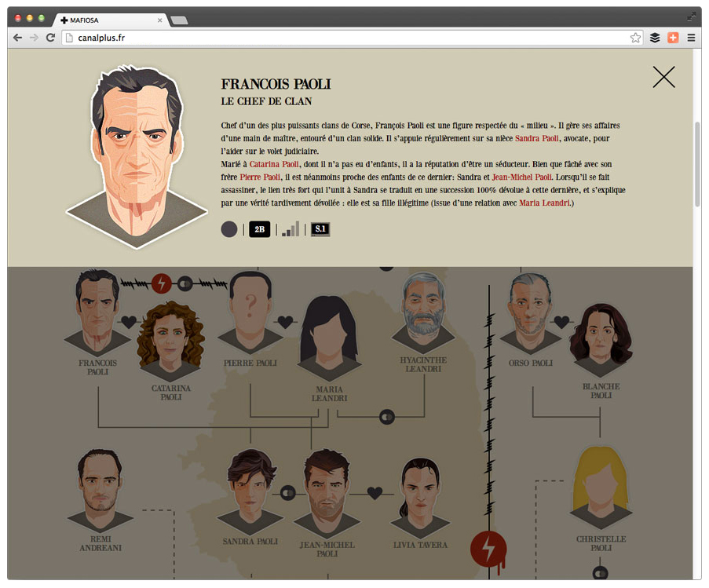
Task: Click the signal bars level icon
Action: click(x=291, y=229)
